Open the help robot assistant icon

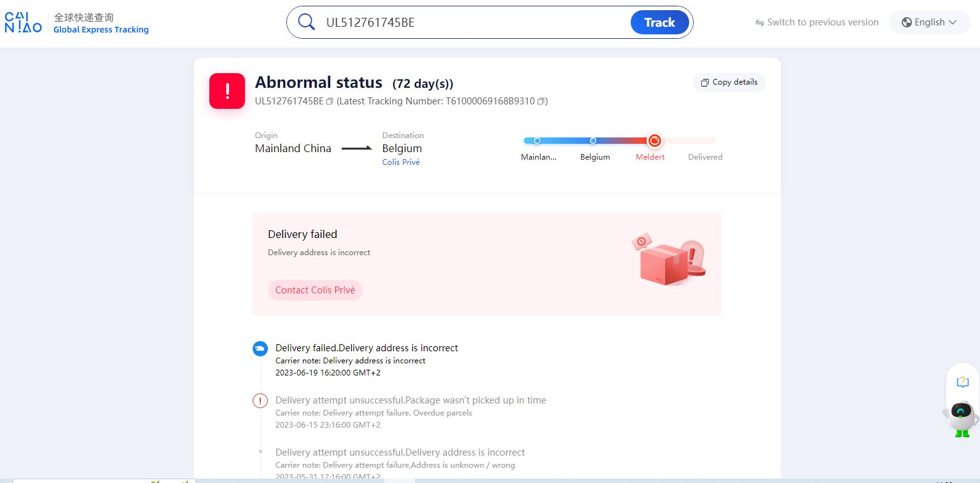point(961,418)
